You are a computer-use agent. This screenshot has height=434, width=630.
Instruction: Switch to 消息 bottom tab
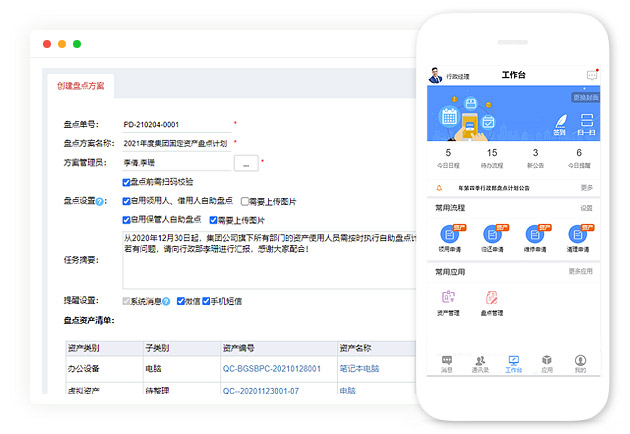pyautogui.click(x=447, y=364)
